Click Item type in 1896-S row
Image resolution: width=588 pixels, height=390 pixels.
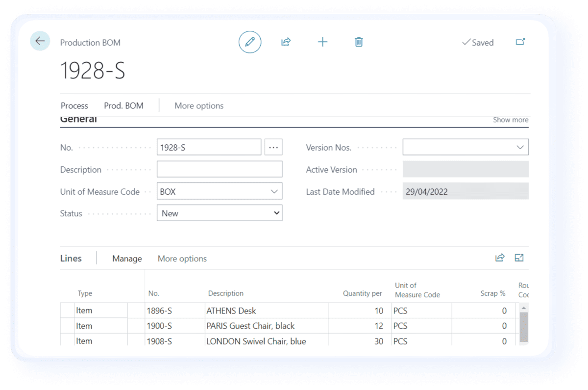coord(100,311)
